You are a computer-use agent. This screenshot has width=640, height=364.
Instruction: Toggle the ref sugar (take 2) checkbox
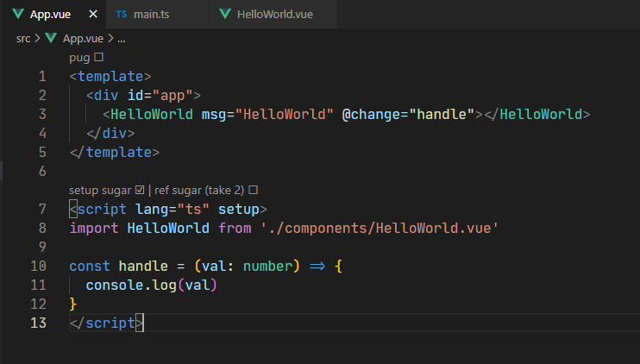(253, 190)
